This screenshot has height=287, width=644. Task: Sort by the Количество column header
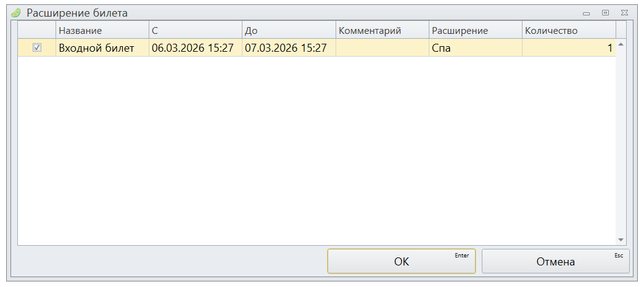[x=568, y=31]
